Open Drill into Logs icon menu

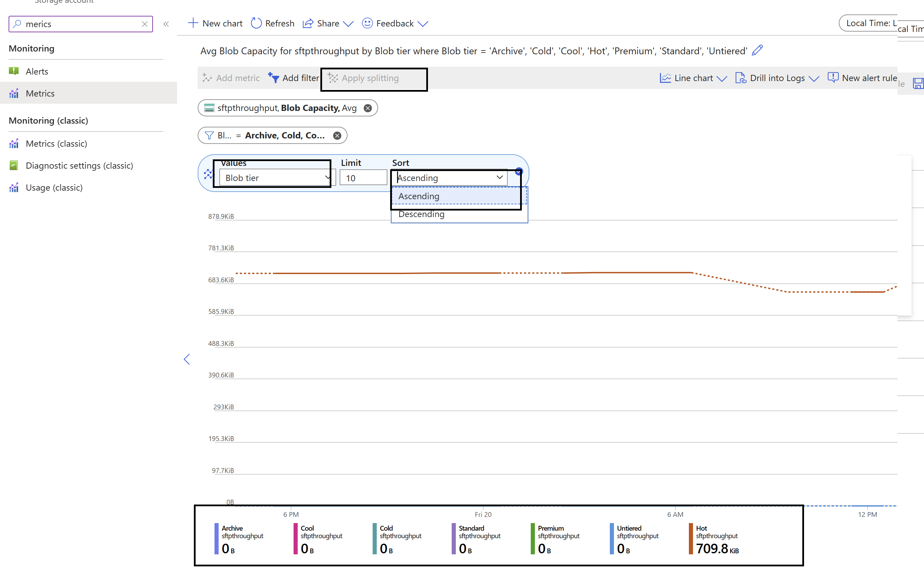coord(741,78)
